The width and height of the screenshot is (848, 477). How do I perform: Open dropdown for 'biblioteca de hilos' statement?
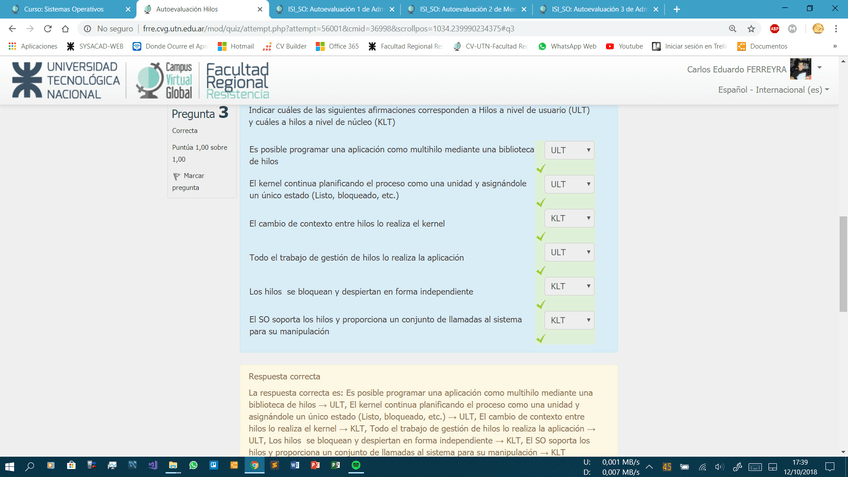tap(569, 150)
